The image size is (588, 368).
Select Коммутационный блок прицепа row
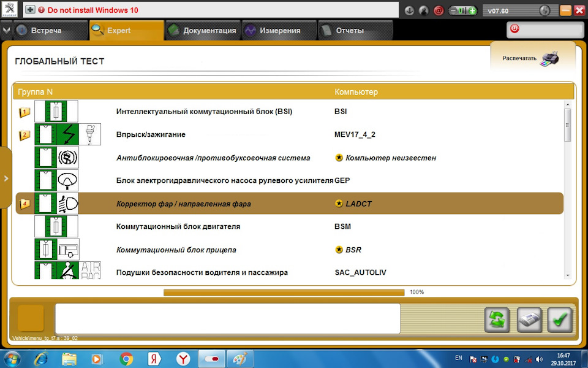(x=289, y=250)
